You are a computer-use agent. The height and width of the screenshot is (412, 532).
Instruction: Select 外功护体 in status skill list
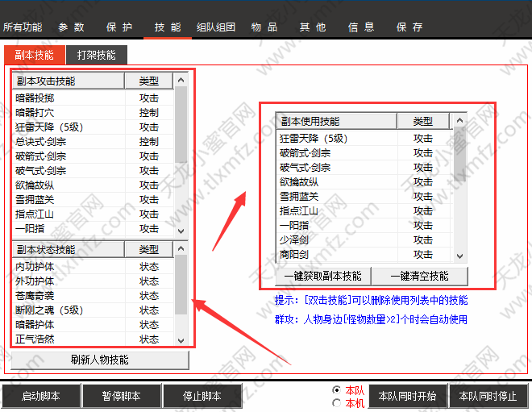[x=93, y=281]
